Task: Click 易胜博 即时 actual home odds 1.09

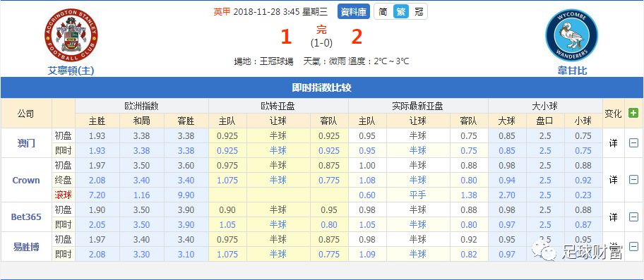Action: click(367, 255)
